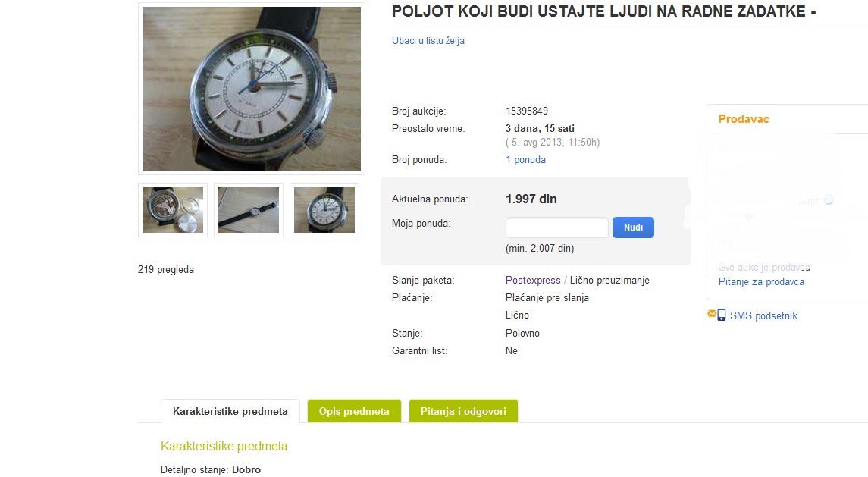Switch to Opis predmeta tab
Image resolution: width=868 pixels, height=477 pixels.
[354, 411]
